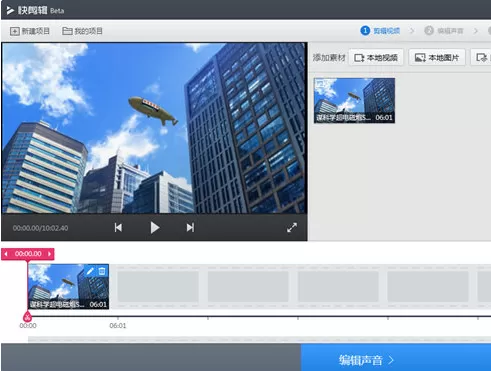This screenshot has width=491, height=371.
Task: Click the pink scissor playhead handle
Action: [28, 316]
